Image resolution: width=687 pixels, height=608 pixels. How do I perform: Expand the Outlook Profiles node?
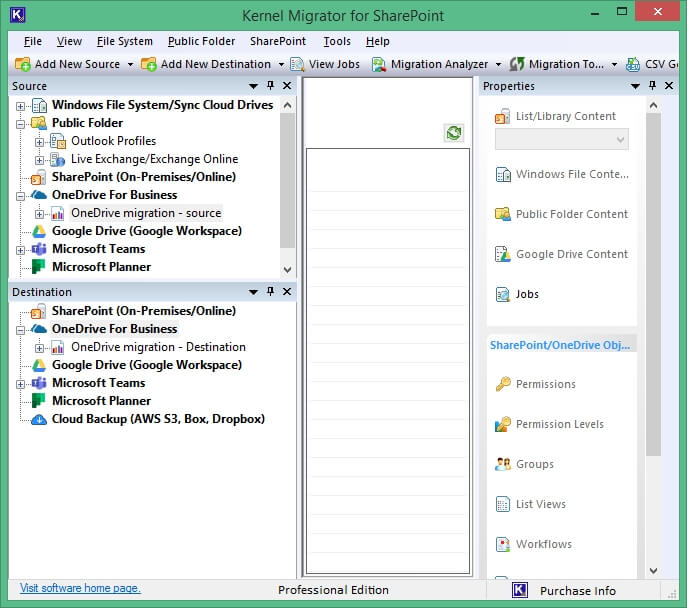tap(39, 142)
